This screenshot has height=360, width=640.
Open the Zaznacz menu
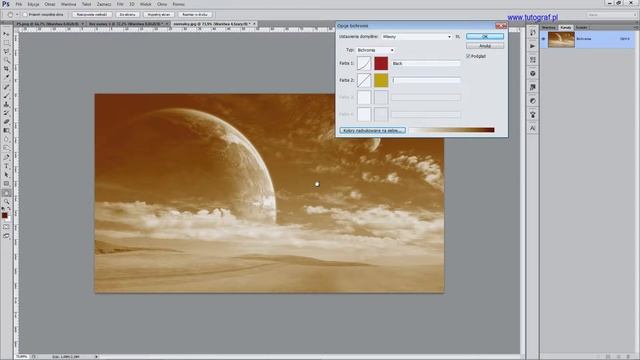click(x=104, y=4)
